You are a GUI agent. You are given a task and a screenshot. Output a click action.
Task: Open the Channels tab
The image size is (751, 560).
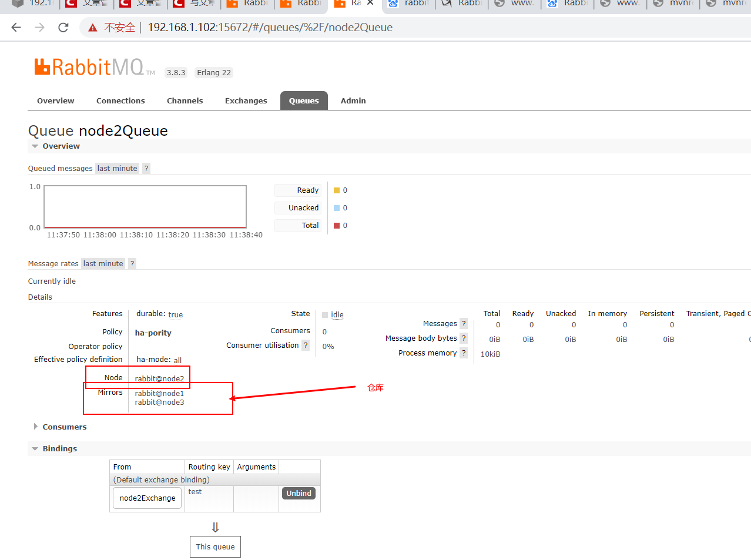pos(185,100)
